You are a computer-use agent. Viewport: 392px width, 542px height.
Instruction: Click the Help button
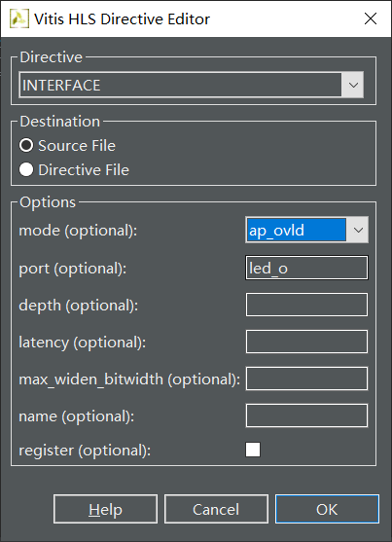coord(105,509)
